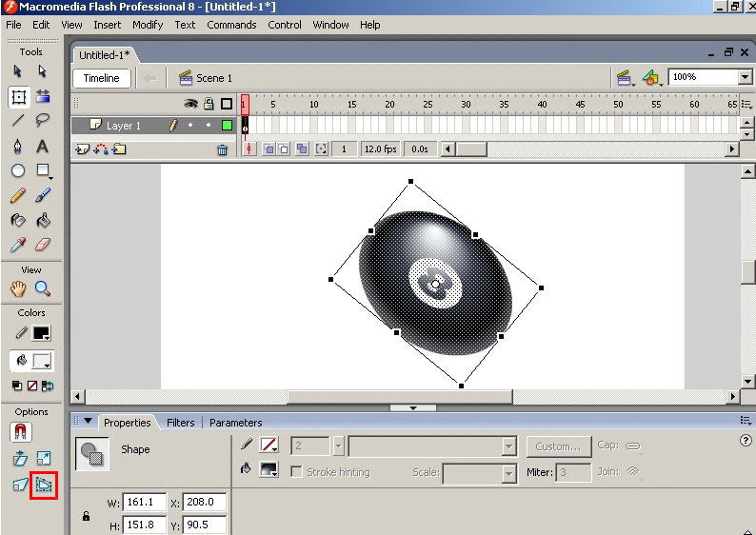756x535 pixels.
Task: Click the Insert Layer Folder icon
Action: pos(119,149)
